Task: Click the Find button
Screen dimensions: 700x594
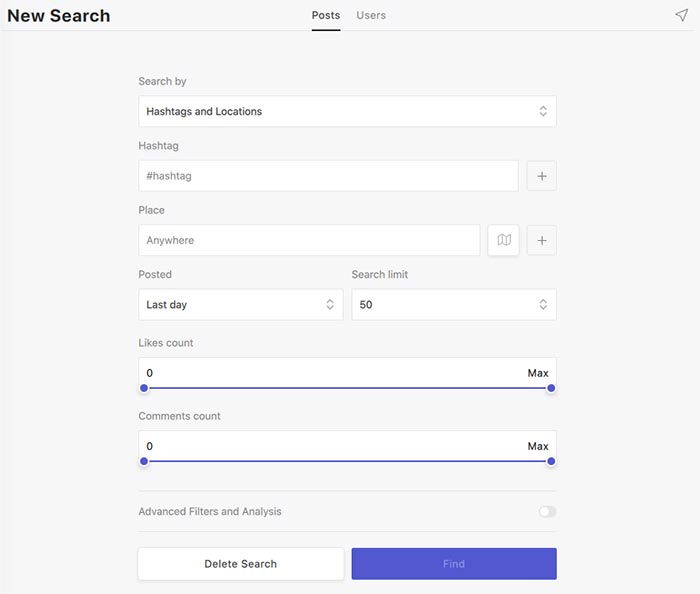Action: pos(454,564)
